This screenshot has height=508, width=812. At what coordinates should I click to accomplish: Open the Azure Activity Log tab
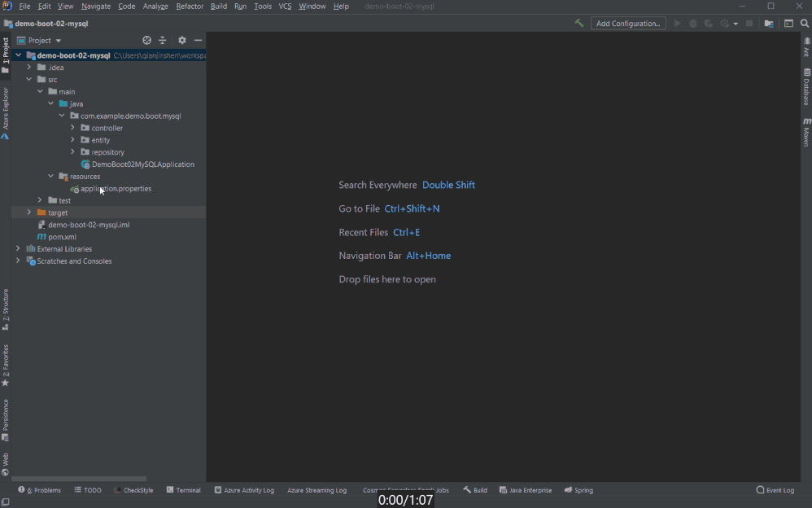244,490
